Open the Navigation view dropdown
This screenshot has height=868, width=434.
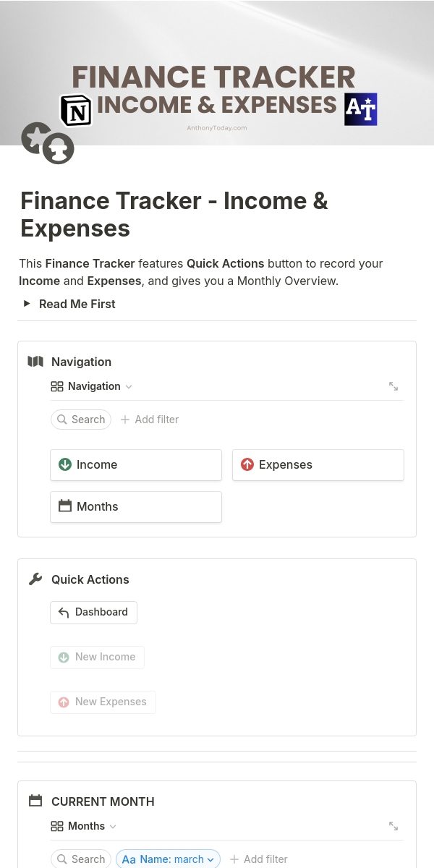[92, 386]
